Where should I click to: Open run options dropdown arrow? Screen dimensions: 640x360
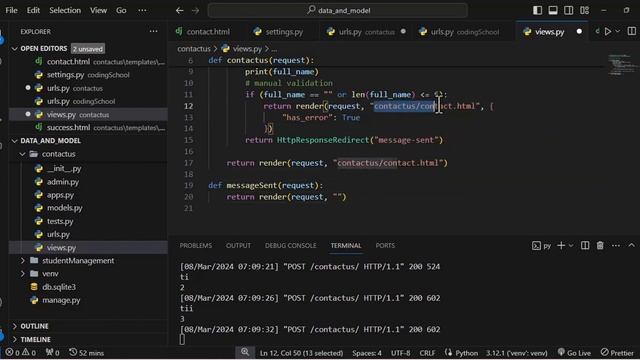pos(618,31)
